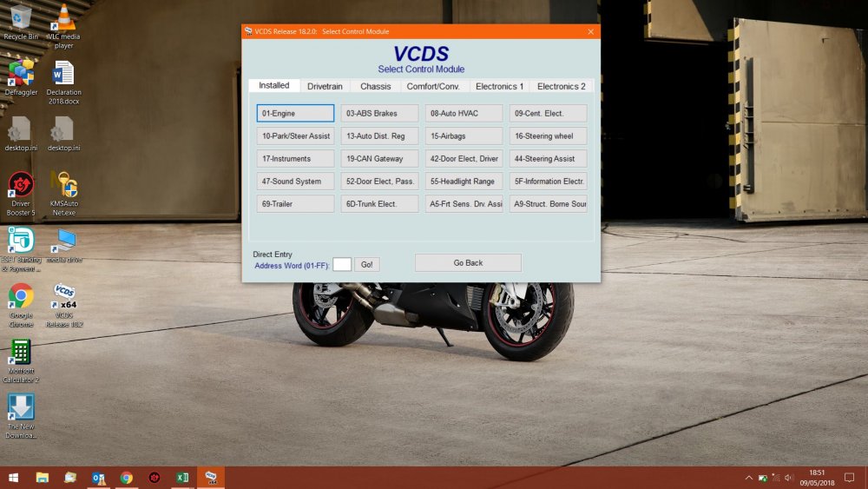868x489 pixels.
Task: Show hidden system tray icons chevron
Action: (748, 478)
